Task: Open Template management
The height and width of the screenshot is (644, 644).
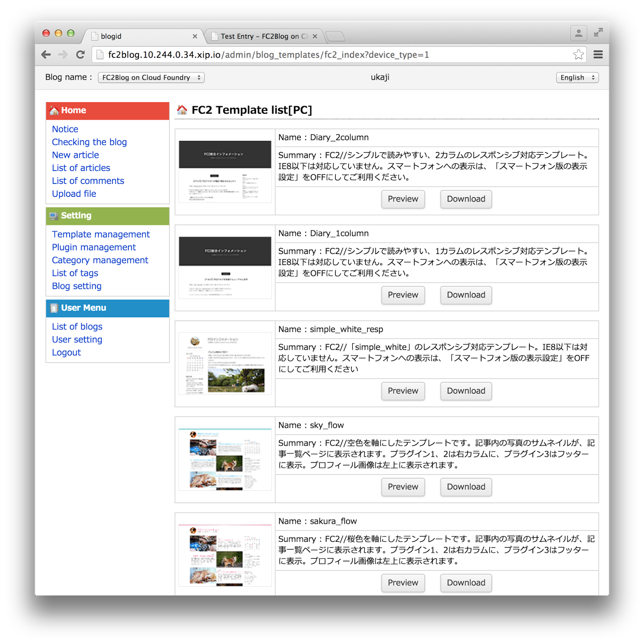Action: coord(101,234)
